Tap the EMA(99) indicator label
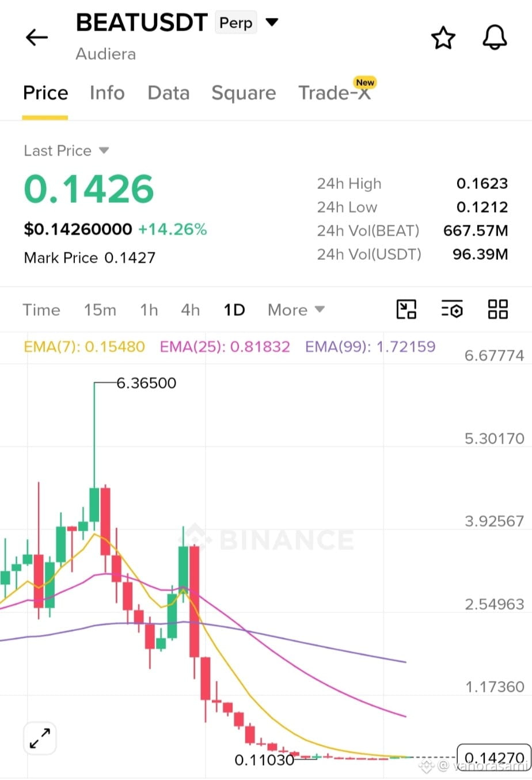Viewport: 532px width, 780px height. click(370, 347)
